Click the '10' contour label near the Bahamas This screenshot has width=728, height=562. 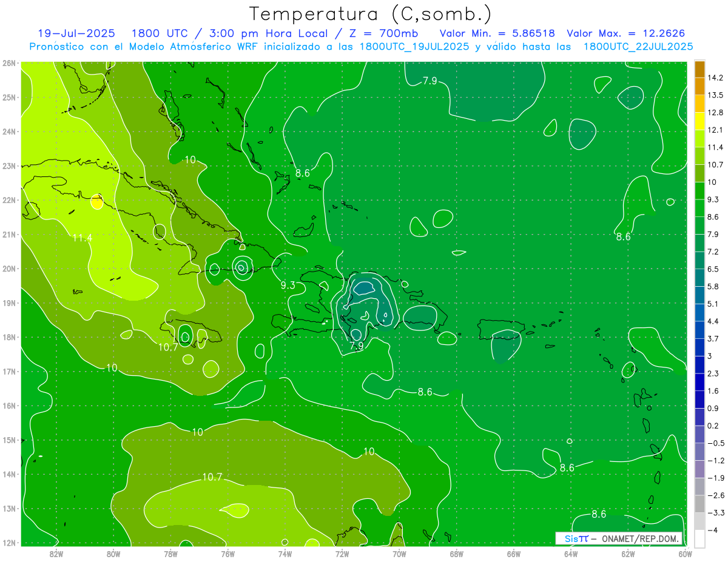190,159
